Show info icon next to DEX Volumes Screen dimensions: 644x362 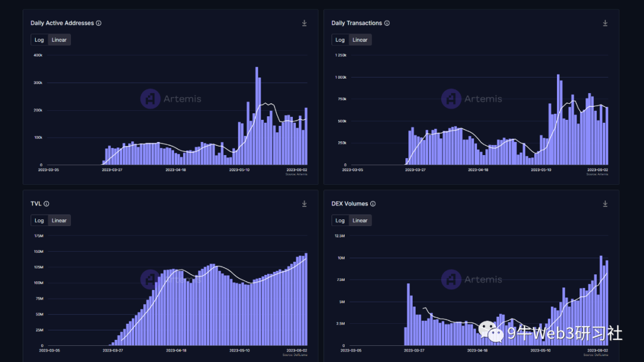click(x=373, y=204)
